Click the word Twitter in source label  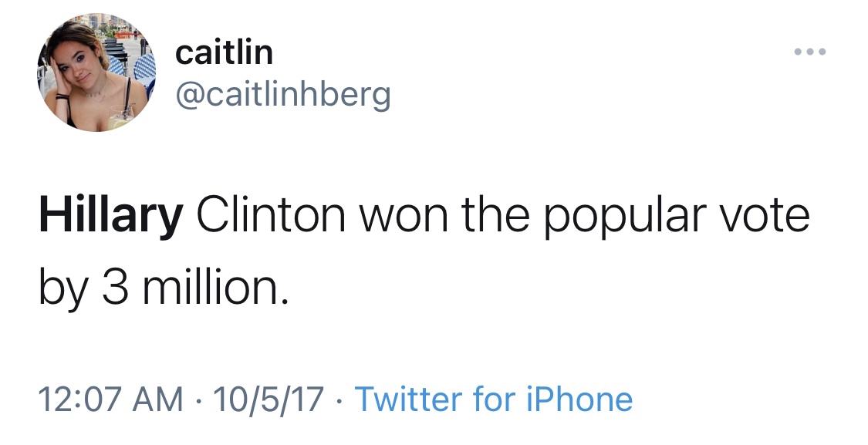tap(407, 399)
